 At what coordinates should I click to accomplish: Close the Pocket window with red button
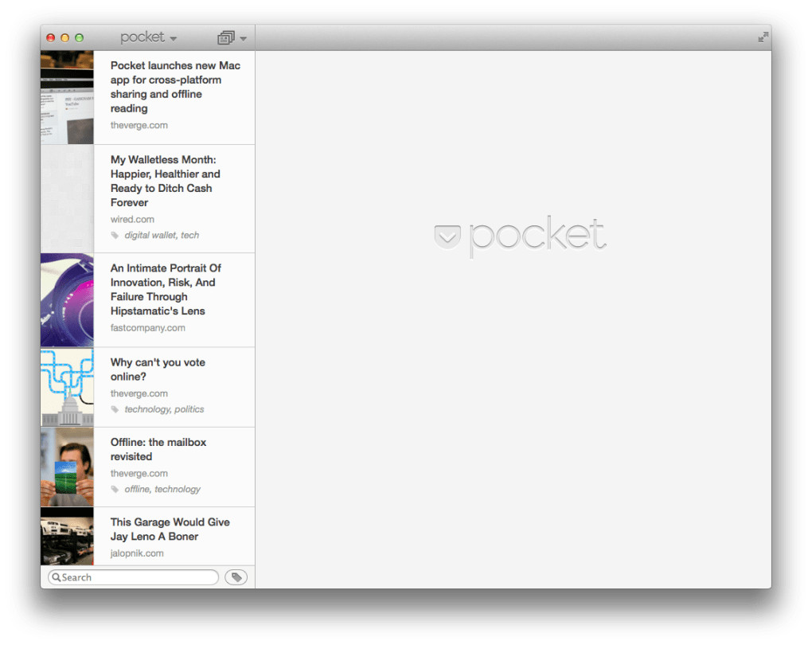(x=51, y=37)
